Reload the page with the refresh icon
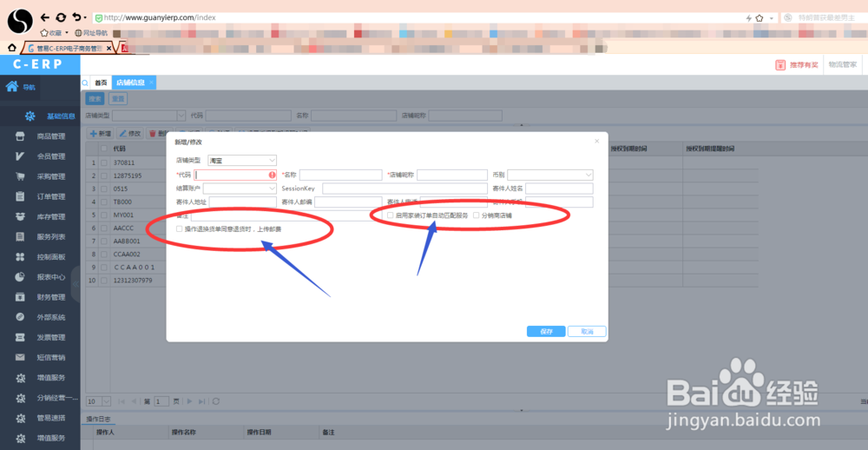Screen dimensions: 868x450 pyautogui.click(x=62, y=17)
